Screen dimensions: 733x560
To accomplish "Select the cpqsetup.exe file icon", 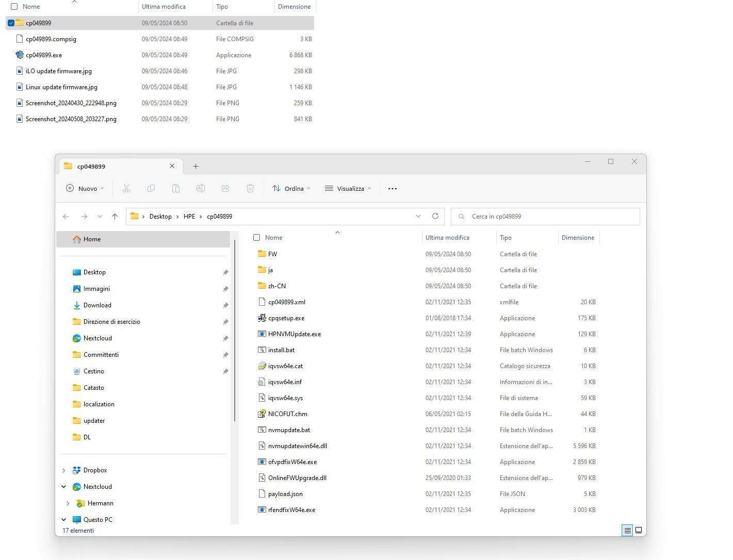I will click(x=262, y=318).
